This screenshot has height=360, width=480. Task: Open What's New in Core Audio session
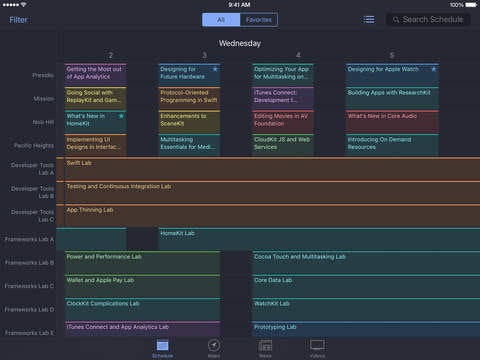(392, 122)
